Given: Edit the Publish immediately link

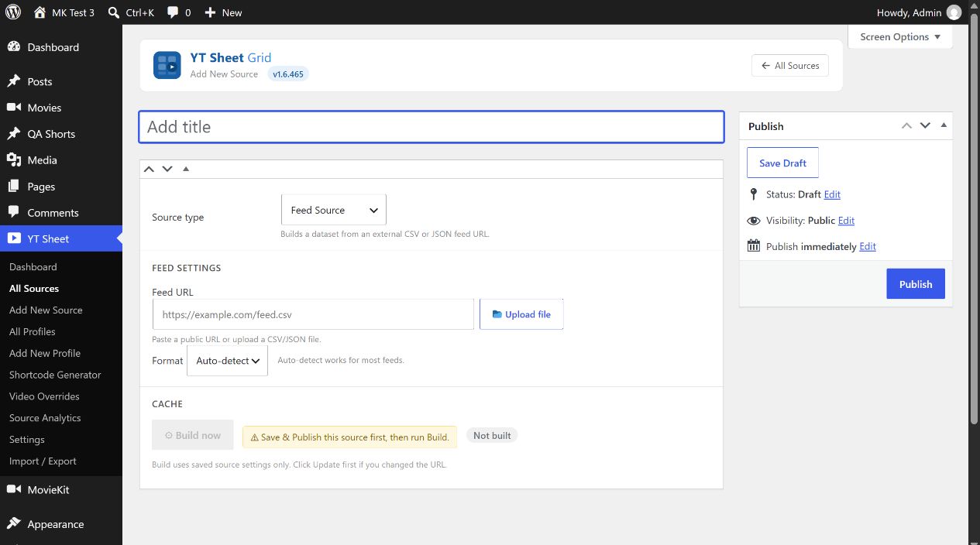Looking at the screenshot, I should tap(868, 246).
